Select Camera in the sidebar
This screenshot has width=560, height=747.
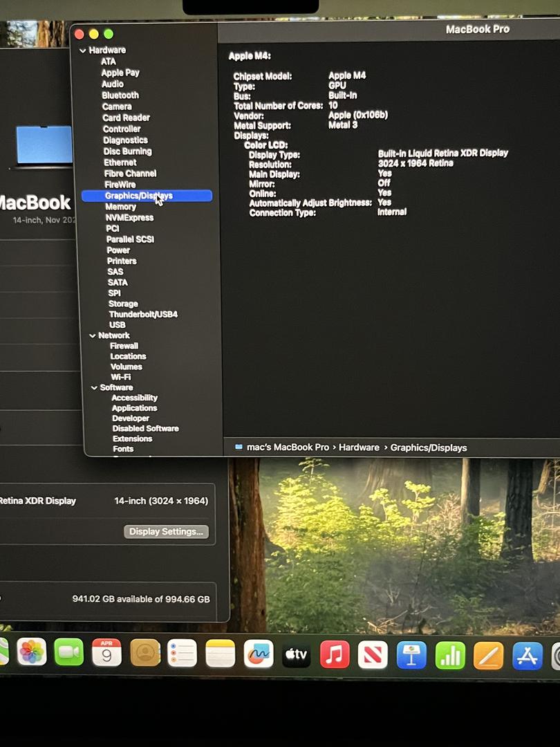tap(117, 107)
